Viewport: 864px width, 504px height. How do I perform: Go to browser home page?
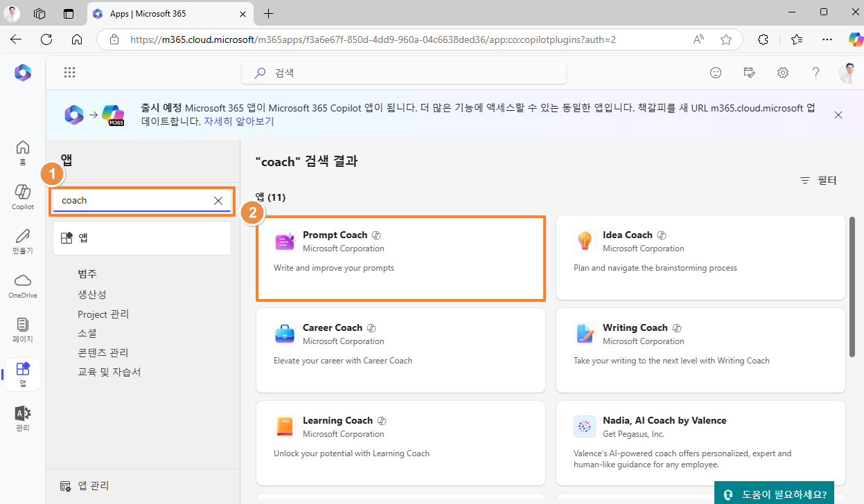77,39
